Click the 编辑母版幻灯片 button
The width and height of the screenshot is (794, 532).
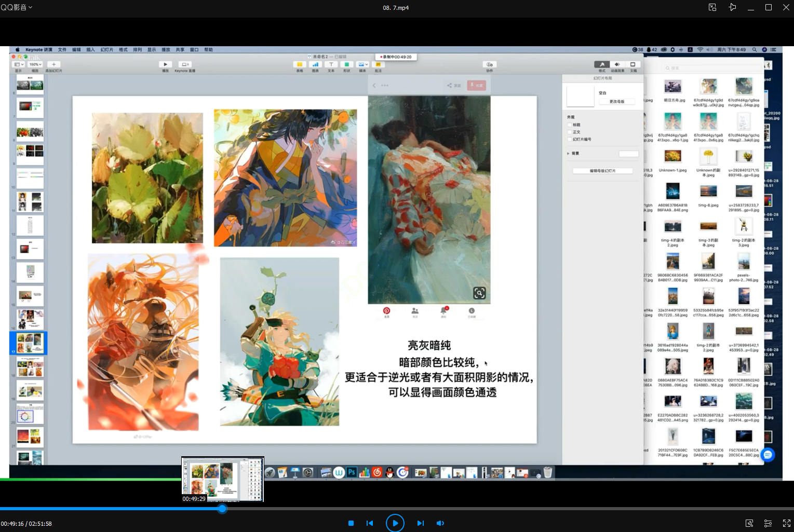coord(602,171)
